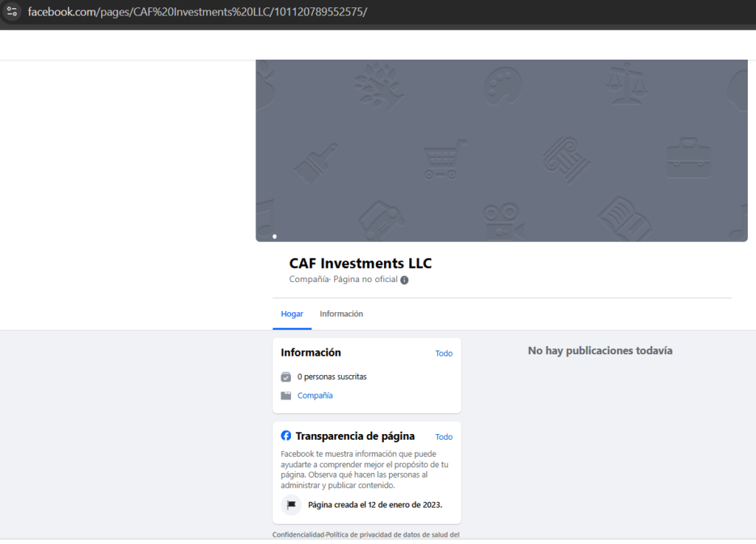This screenshot has width=756, height=544.
Task: Click the 0 personas suscritas text
Action: pyautogui.click(x=331, y=376)
